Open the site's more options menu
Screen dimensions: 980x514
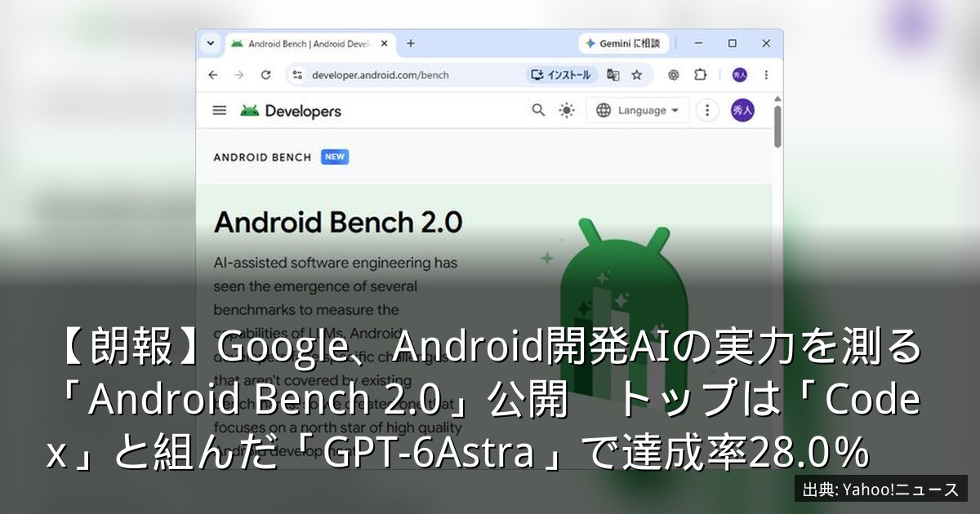point(707,110)
